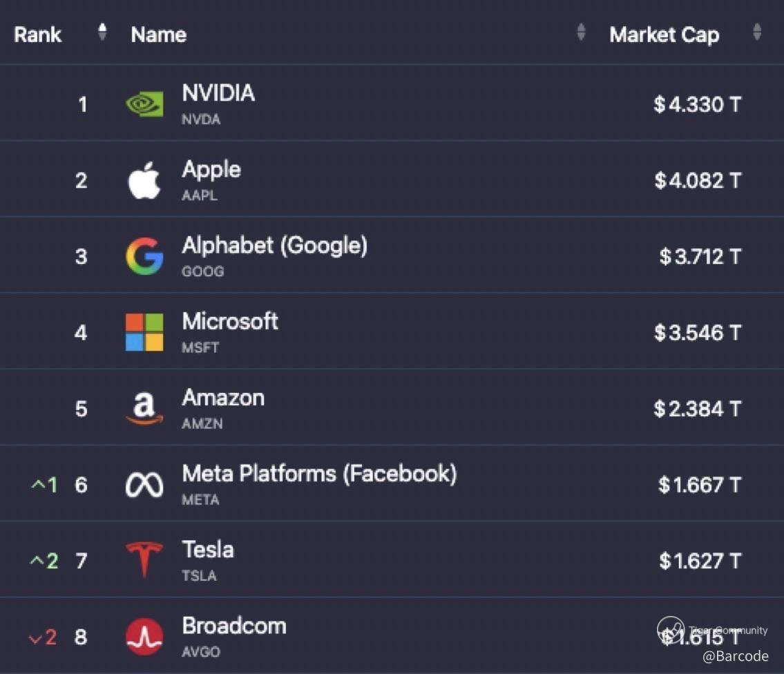Click the NVIDIA logo icon
Viewport: 784px width, 674px height.
144,104
